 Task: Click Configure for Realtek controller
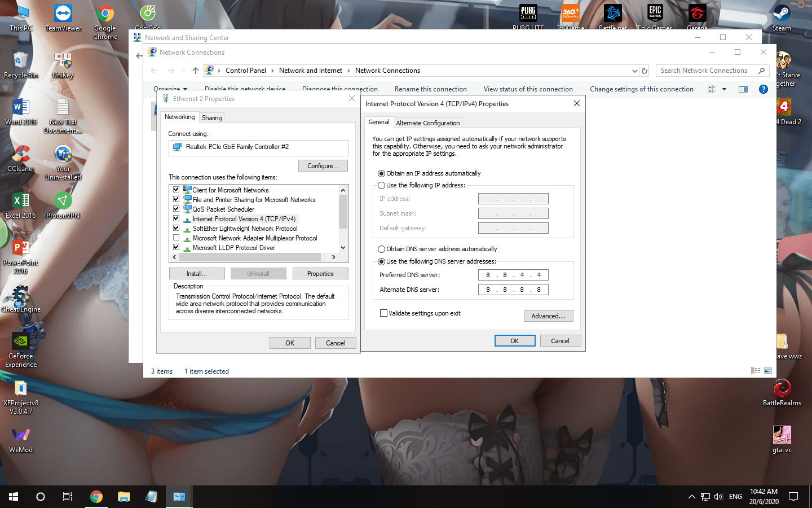(323, 166)
